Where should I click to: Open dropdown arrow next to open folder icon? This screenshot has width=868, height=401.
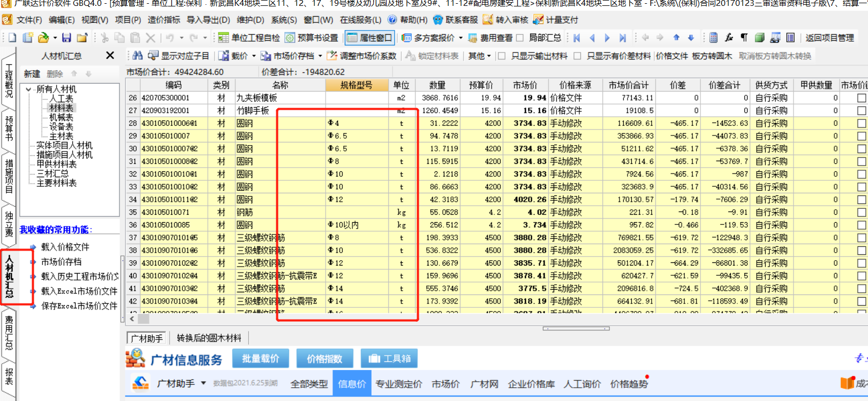tap(54, 37)
